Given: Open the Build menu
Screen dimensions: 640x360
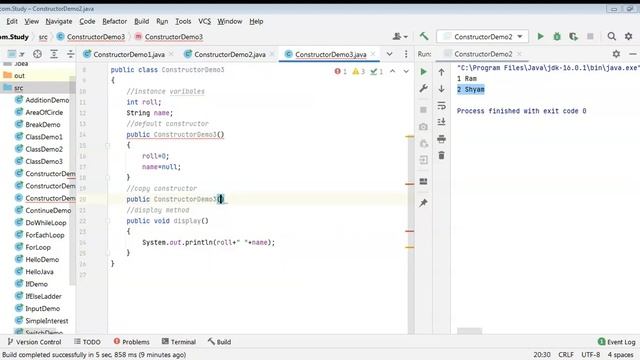Looking at the screenshot, I should (x=141, y=21).
